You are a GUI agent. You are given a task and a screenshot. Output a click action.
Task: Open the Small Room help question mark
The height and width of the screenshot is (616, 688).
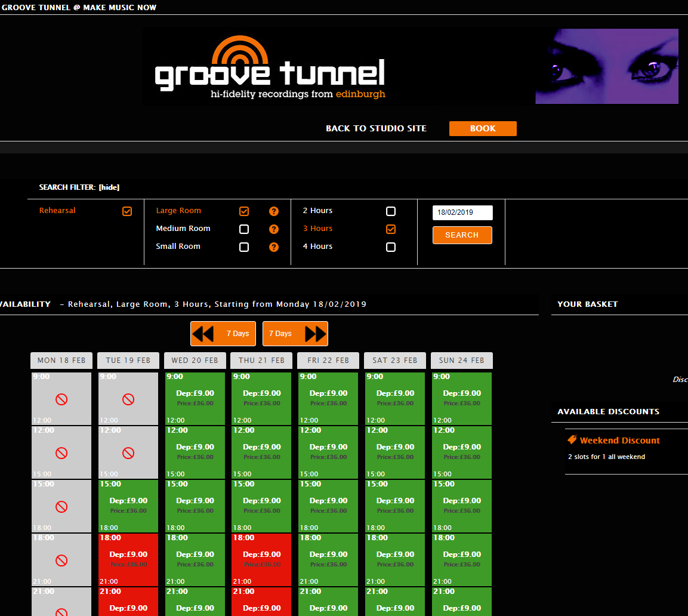coord(273,247)
